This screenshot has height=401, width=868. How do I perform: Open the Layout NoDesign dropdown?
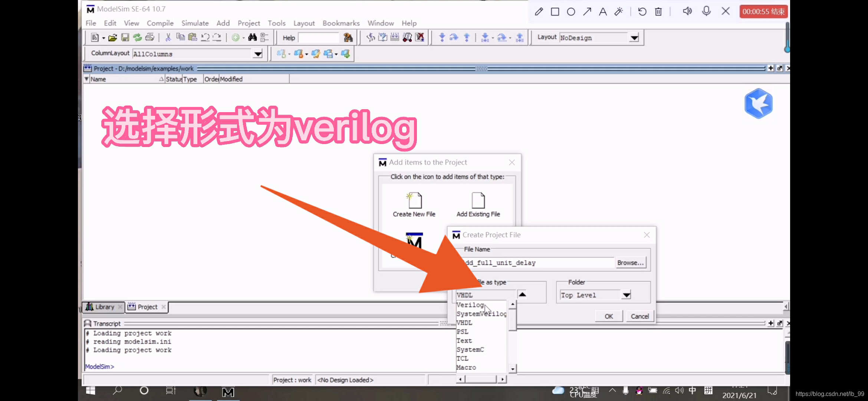tap(634, 38)
